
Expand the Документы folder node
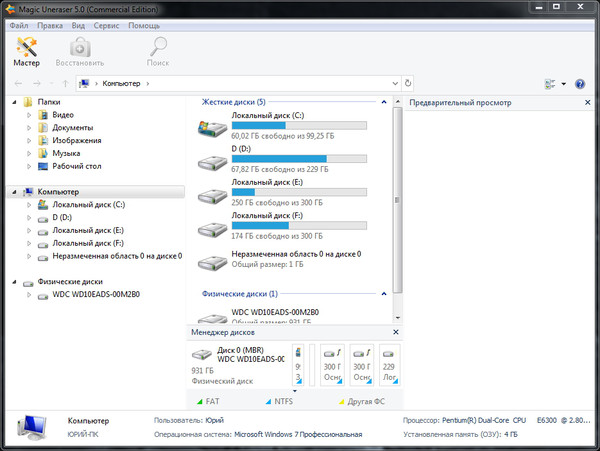(29, 128)
